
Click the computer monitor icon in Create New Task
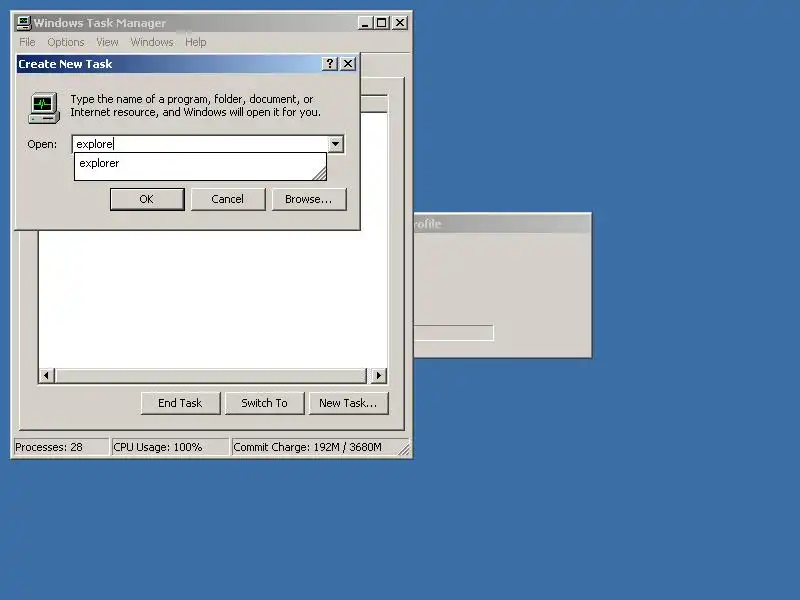click(x=44, y=108)
